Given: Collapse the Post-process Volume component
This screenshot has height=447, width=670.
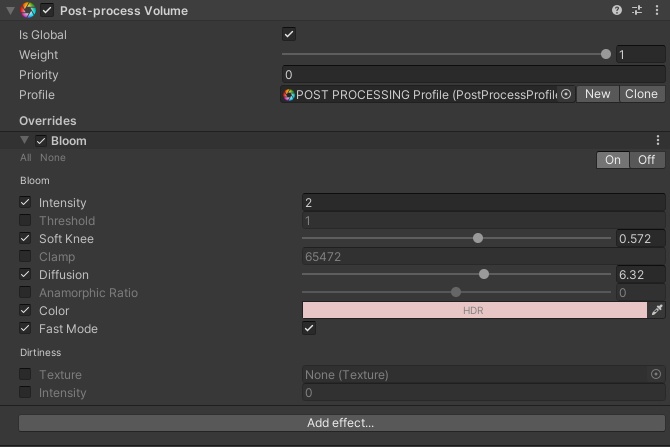Looking at the screenshot, I should 9,10.
